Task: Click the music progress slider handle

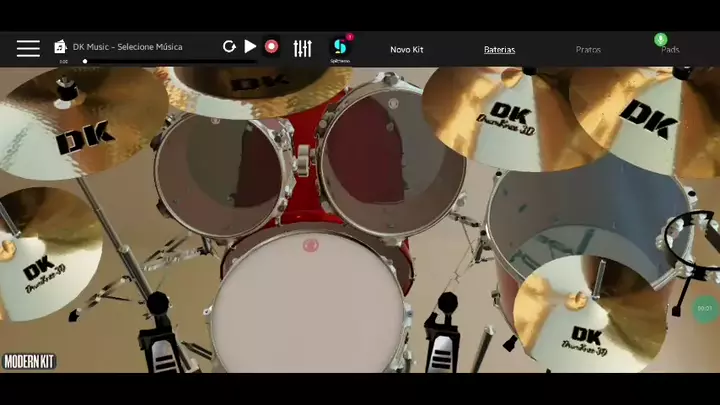Action: (85, 61)
